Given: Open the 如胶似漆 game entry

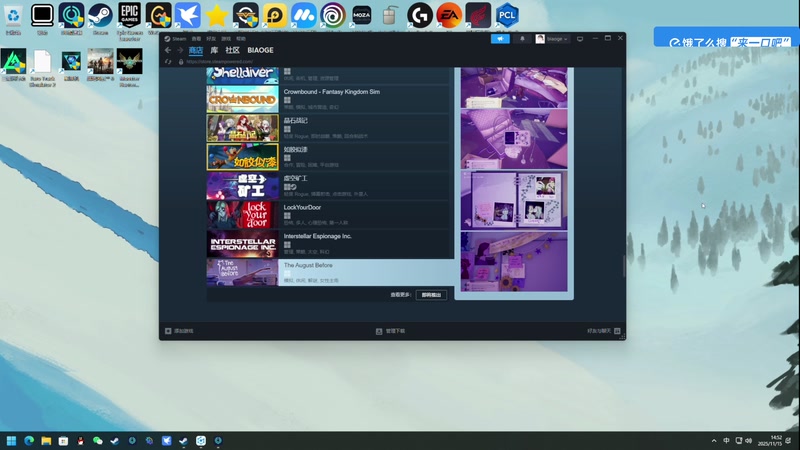Looking at the screenshot, I should 329,157.
